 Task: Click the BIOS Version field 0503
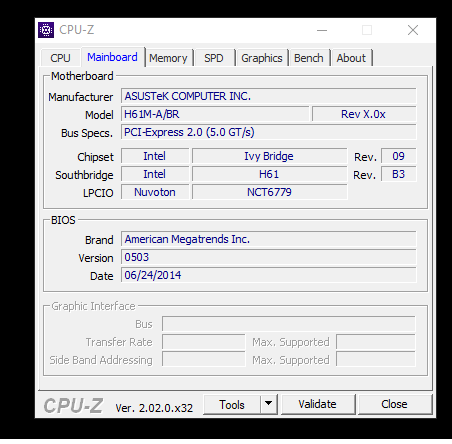(x=269, y=257)
